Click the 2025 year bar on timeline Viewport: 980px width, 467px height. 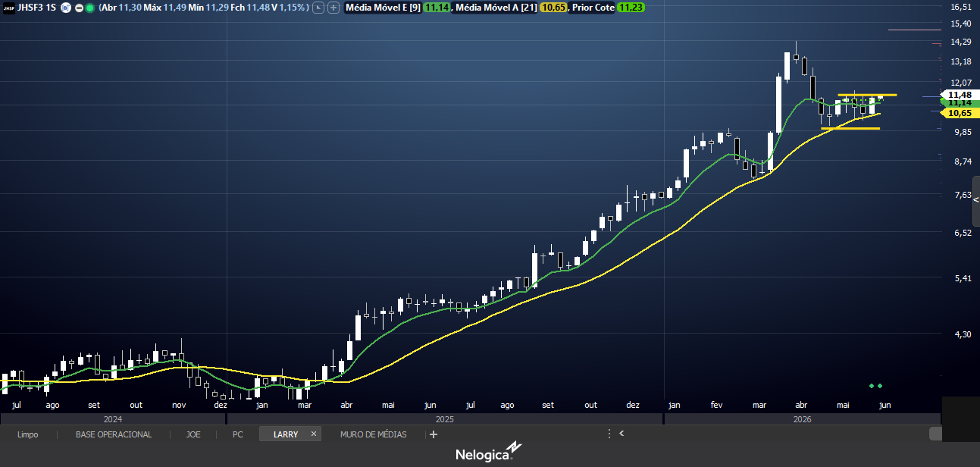coord(445,418)
